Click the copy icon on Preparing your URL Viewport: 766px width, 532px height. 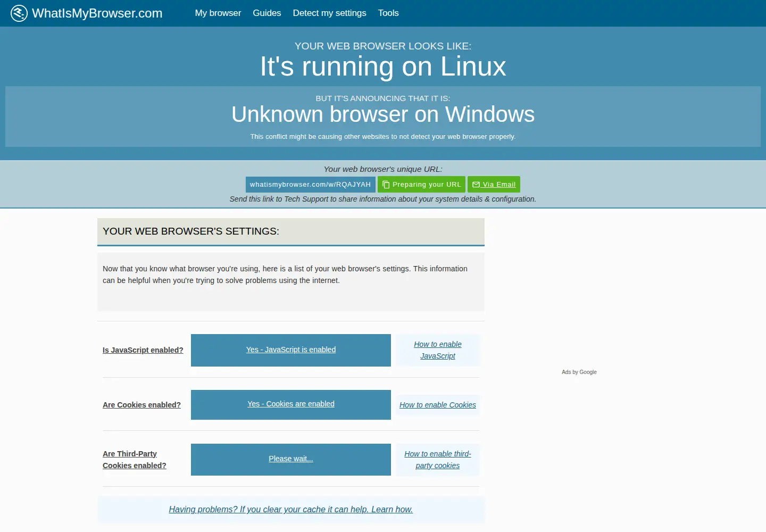click(x=386, y=185)
